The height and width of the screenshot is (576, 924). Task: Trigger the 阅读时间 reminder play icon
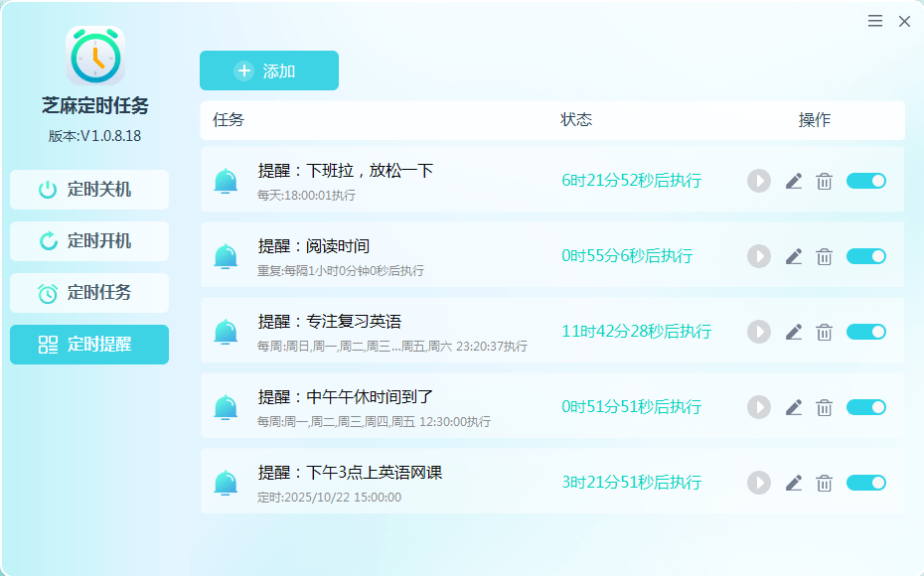click(x=759, y=255)
